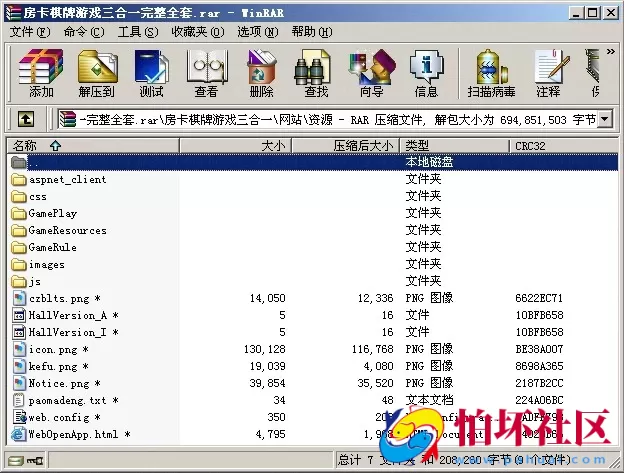The image size is (624, 473).
Task: Click the Delete (删除) recycle icon
Action: 261,66
